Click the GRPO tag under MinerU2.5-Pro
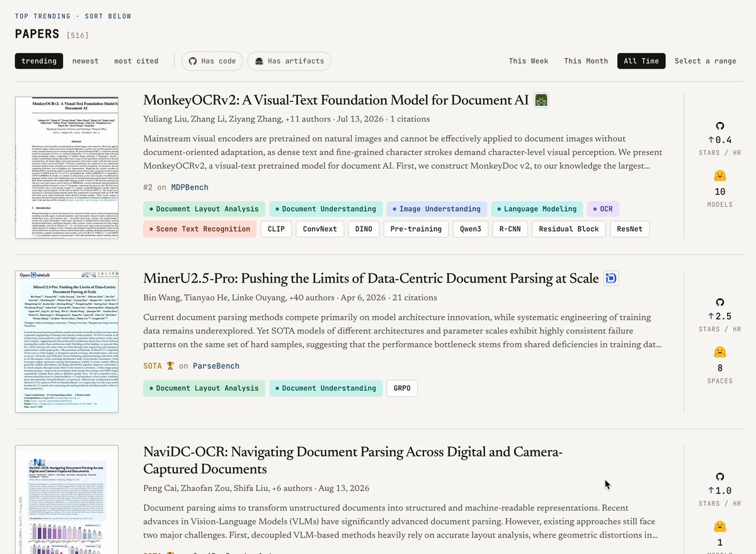 coord(402,388)
